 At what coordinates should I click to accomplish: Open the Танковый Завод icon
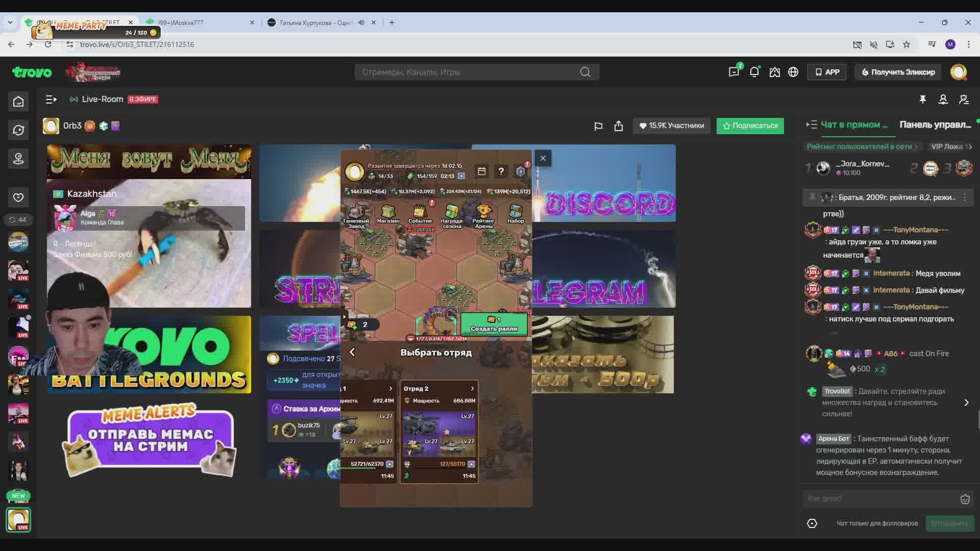pyautogui.click(x=356, y=216)
